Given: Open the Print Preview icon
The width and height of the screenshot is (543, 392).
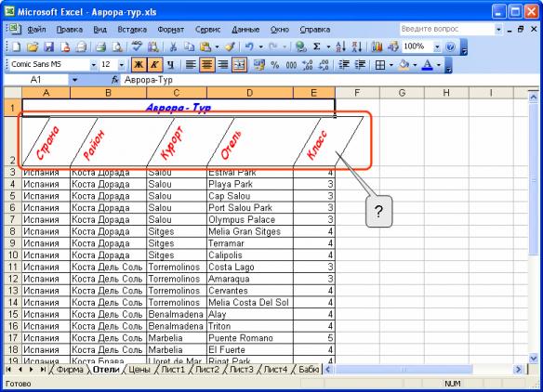Looking at the screenshot, I should 118,46.
